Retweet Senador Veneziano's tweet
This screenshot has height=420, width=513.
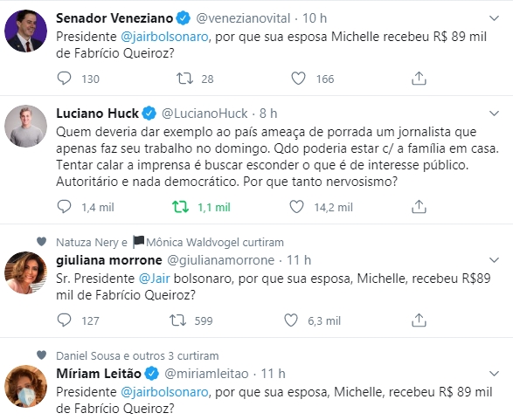coord(185,79)
